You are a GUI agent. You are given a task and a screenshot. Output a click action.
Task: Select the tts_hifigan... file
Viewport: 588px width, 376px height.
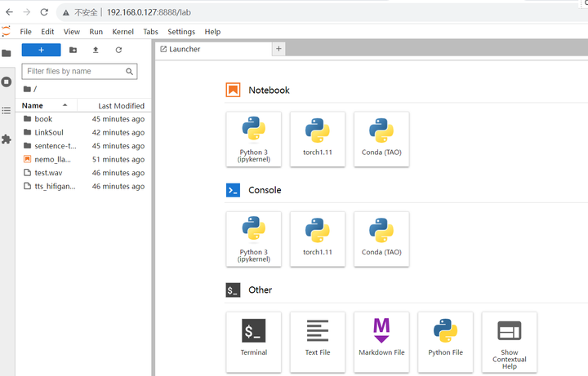coord(83,186)
